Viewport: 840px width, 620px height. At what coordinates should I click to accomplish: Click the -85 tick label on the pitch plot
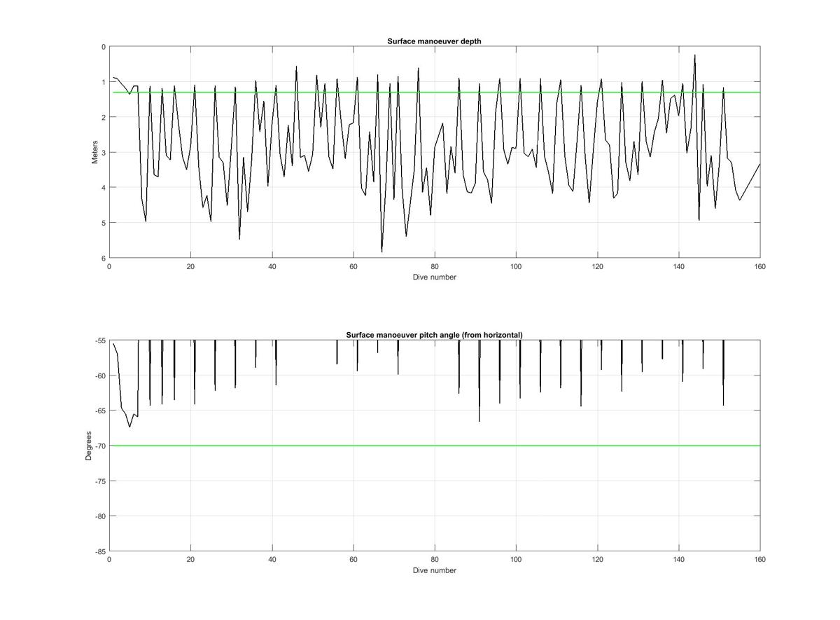99,551
